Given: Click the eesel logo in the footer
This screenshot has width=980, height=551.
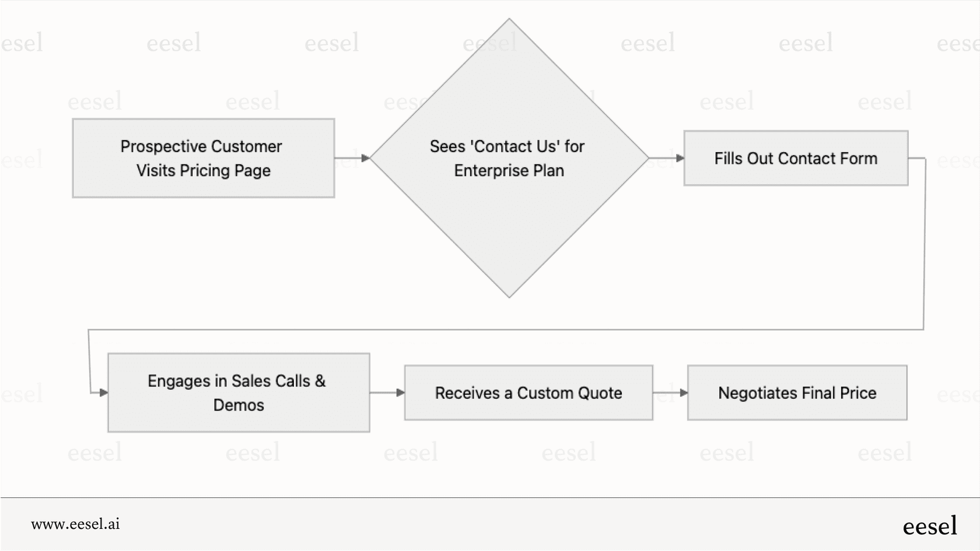Looking at the screenshot, I should coord(929,526).
